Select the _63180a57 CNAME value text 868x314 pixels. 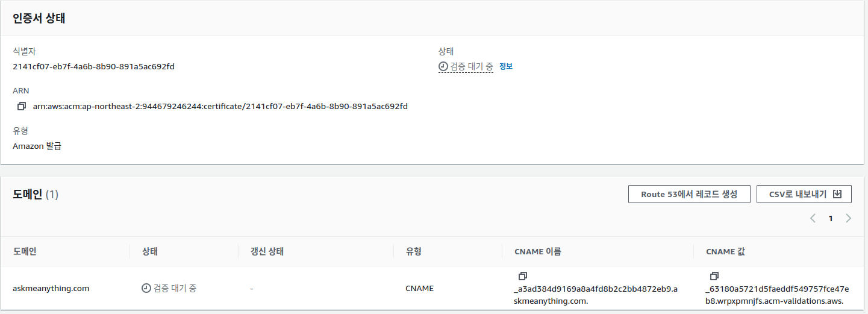click(x=778, y=295)
